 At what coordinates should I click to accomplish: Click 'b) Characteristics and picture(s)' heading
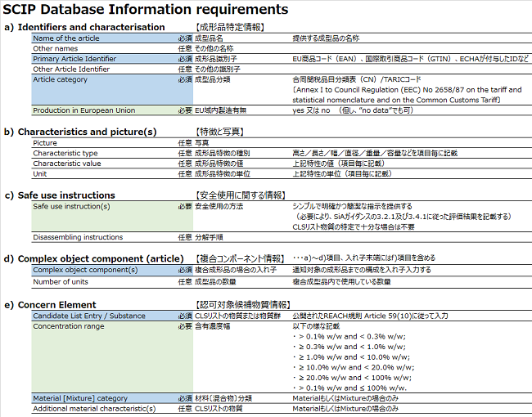80,132
